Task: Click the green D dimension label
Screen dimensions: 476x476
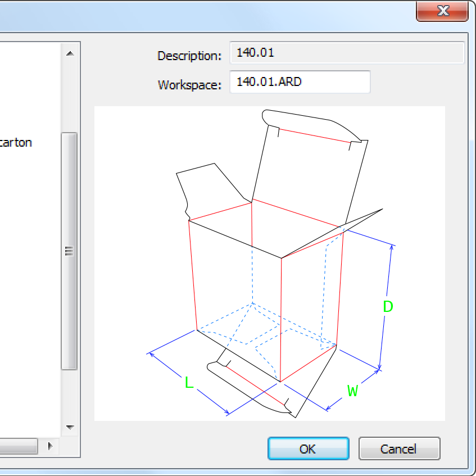Action: point(388,307)
